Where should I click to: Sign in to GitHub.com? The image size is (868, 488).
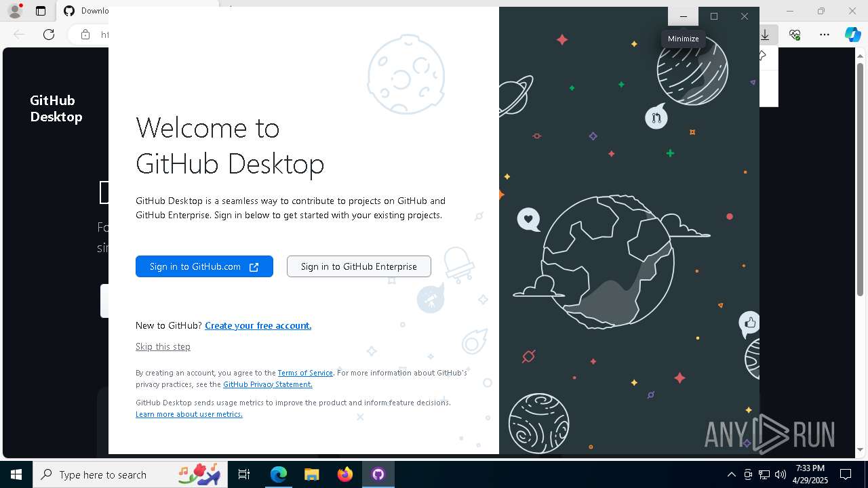point(204,266)
